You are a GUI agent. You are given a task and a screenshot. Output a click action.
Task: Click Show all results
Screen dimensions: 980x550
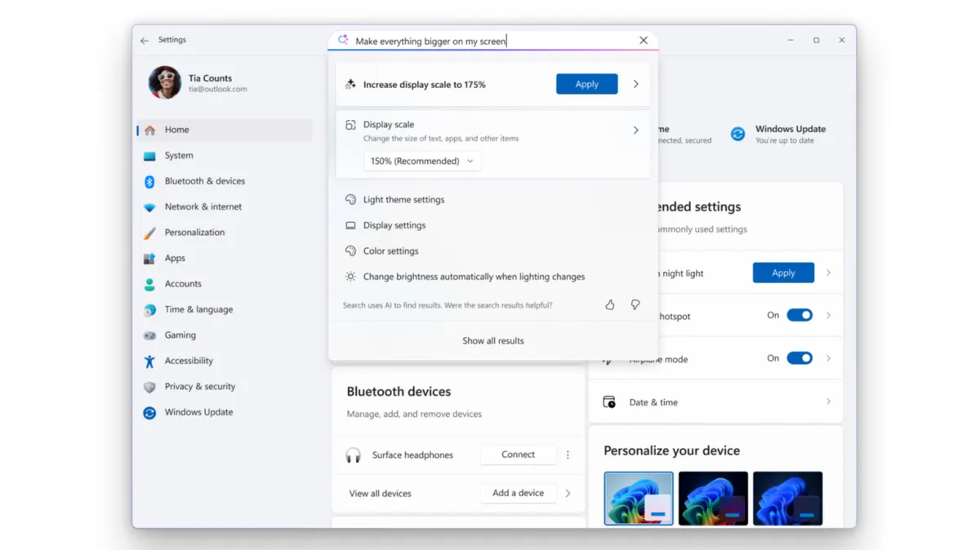coord(492,340)
